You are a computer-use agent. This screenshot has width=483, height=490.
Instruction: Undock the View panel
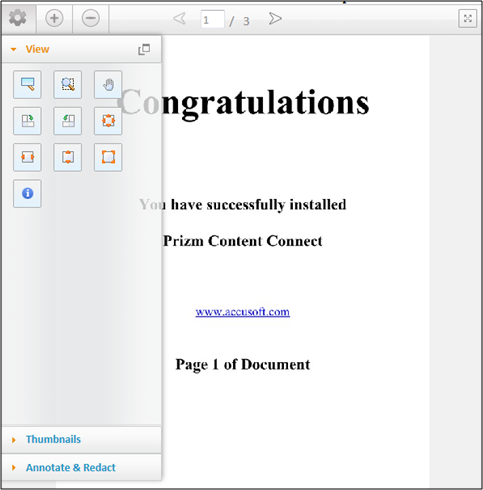[144, 50]
